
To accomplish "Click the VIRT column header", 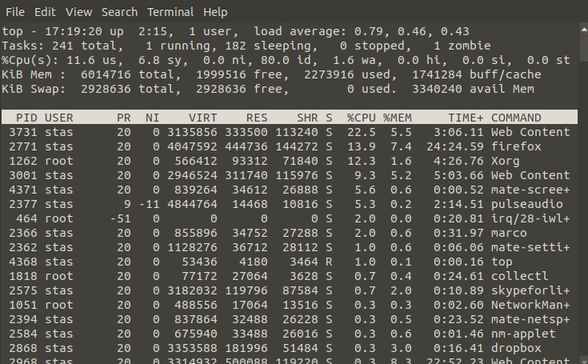I will click(202, 118).
